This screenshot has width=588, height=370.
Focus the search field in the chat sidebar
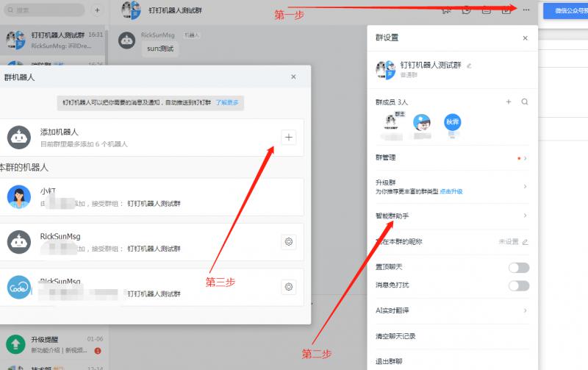[x=44, y=10]
